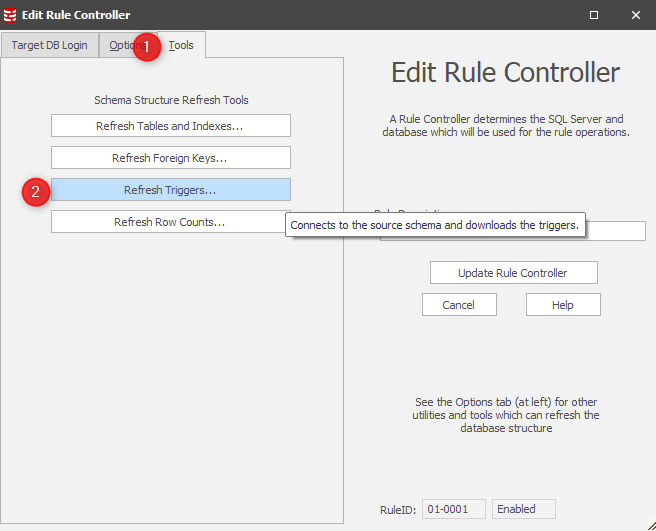Click Update Rule Controller button
Viewport: 656px width, 531px height.
[x=513, y=273]
